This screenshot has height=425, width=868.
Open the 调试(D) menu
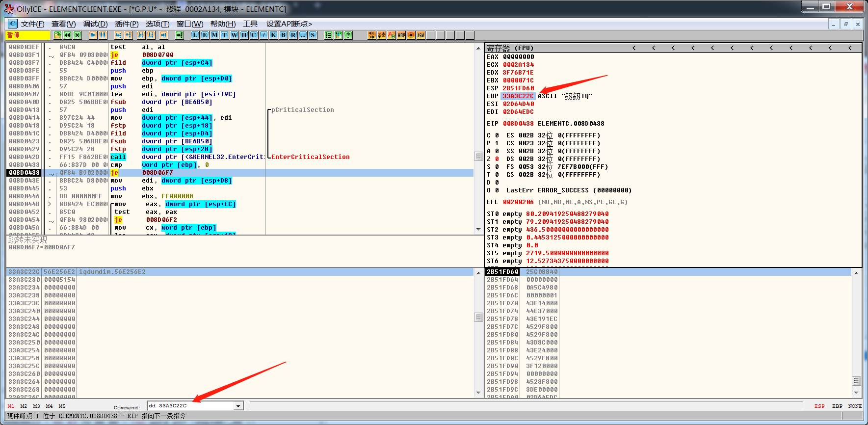coord(95,24)
